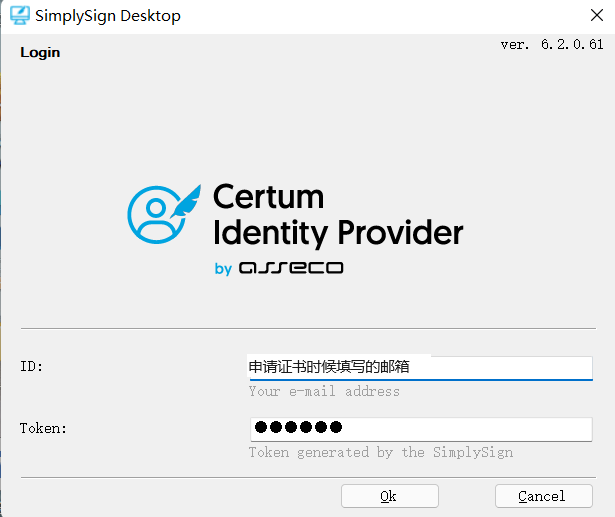615x517 pixels.
Task: Focus the ID e-mail input field
Action: (421, 368)
